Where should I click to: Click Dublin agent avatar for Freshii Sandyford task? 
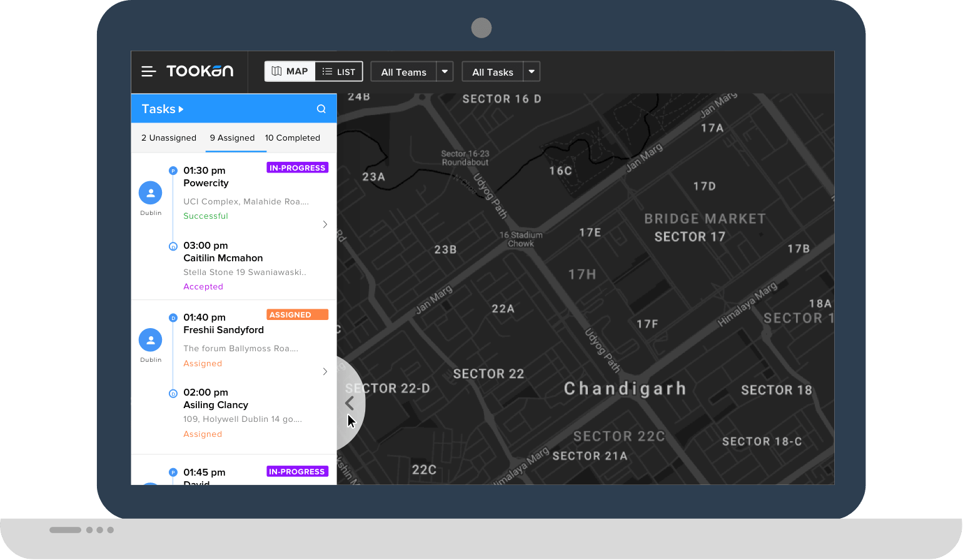point(151,340)
